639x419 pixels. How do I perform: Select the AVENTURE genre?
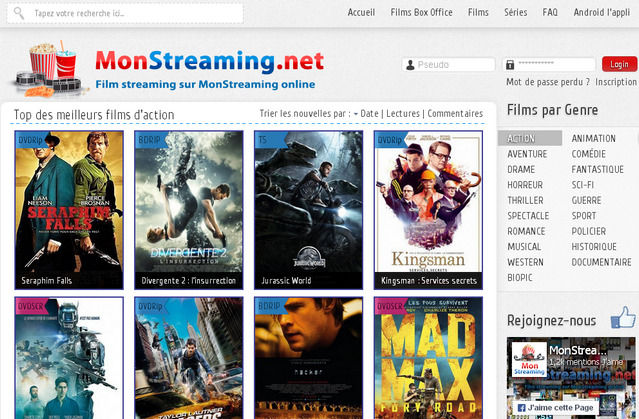[527, 154]
